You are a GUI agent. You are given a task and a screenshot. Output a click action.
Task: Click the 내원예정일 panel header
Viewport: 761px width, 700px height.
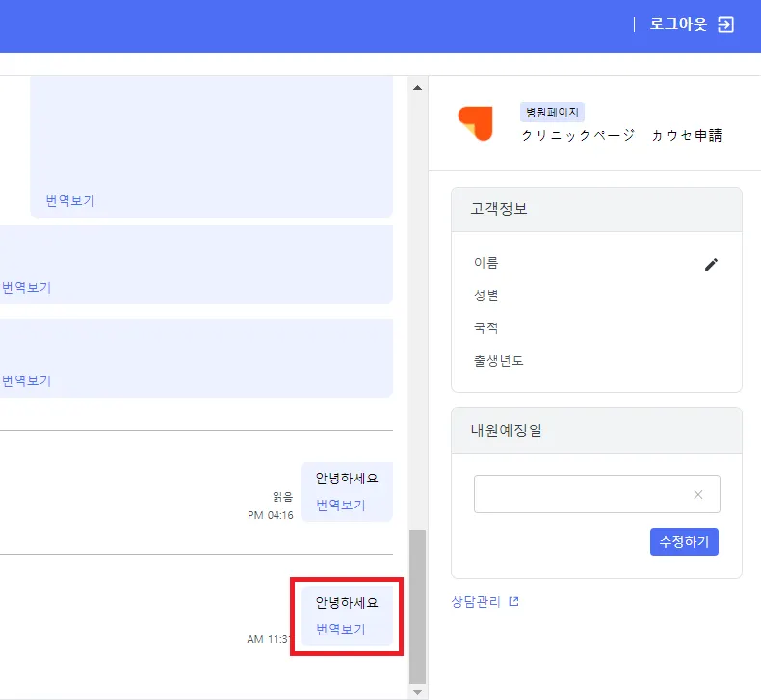click(596, 430)
